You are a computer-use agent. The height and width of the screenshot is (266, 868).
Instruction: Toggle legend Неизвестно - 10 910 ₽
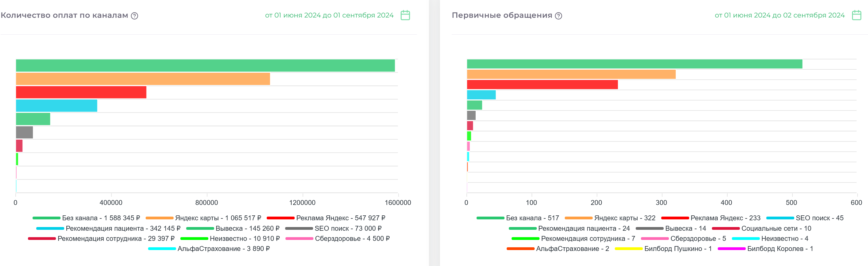230,238
